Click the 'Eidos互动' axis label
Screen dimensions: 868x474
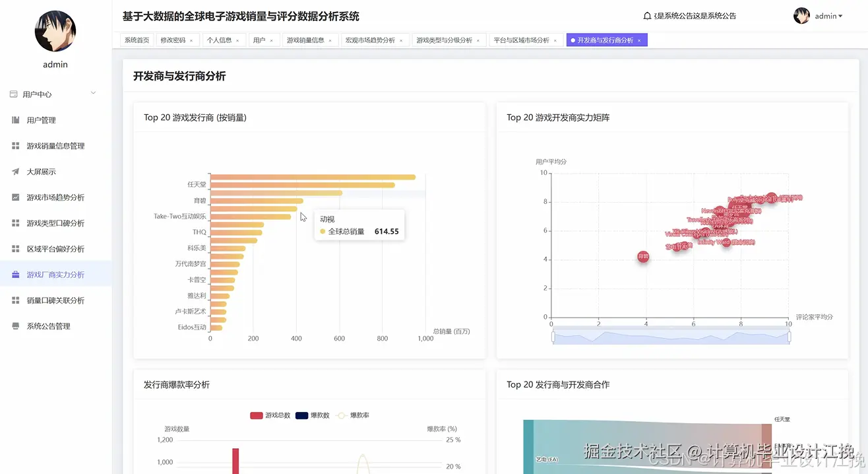(x=192, y=327)
